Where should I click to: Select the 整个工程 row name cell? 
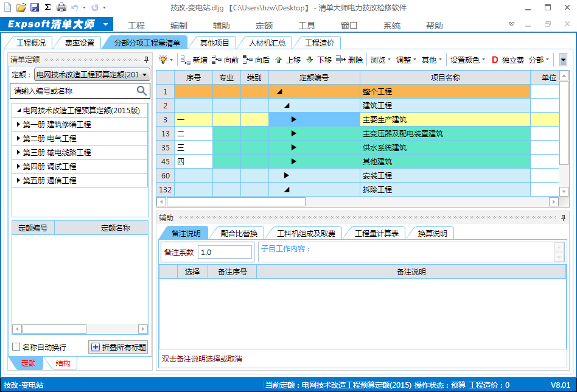click(x=445, y=92)
